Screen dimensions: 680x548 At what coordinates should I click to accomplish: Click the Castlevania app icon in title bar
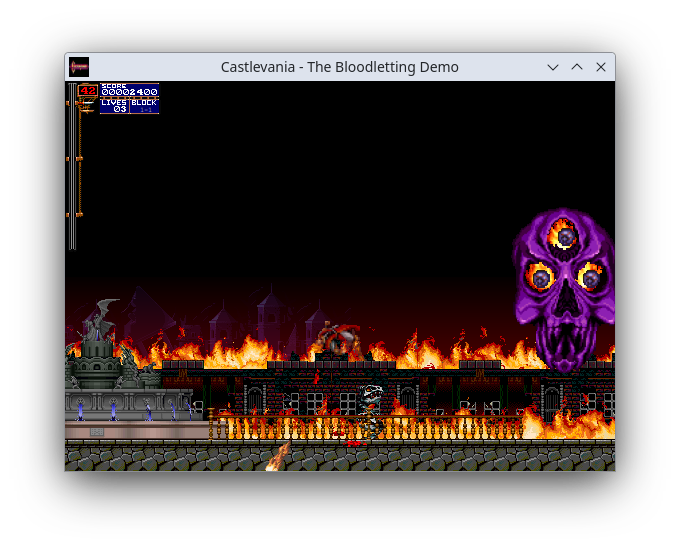pyautogui.click(x=79, y=67)
